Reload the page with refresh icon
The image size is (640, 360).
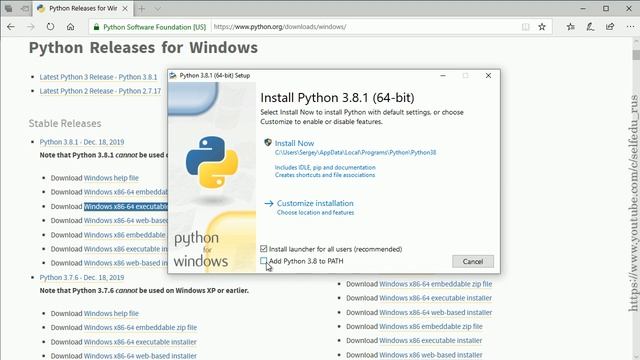point(50,27)
